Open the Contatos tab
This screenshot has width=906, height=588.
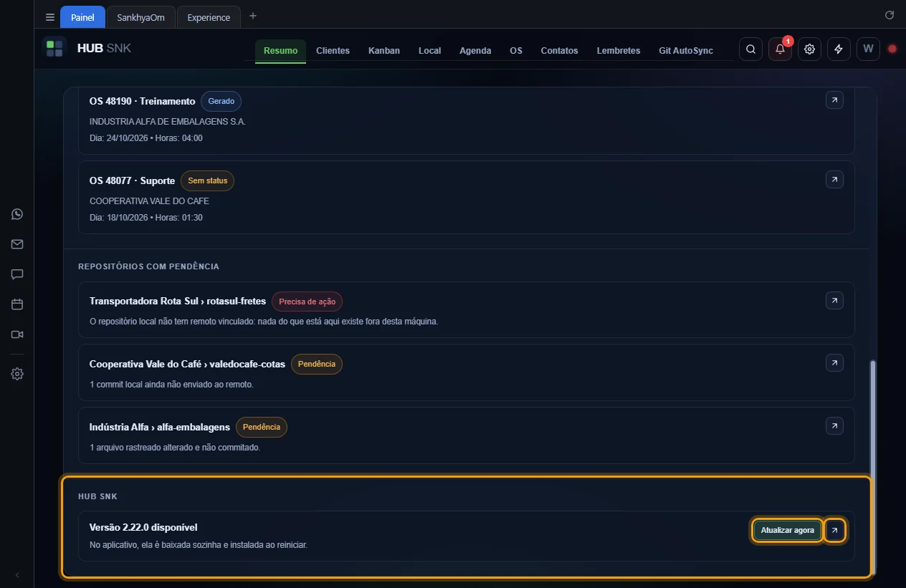point(559,51)
